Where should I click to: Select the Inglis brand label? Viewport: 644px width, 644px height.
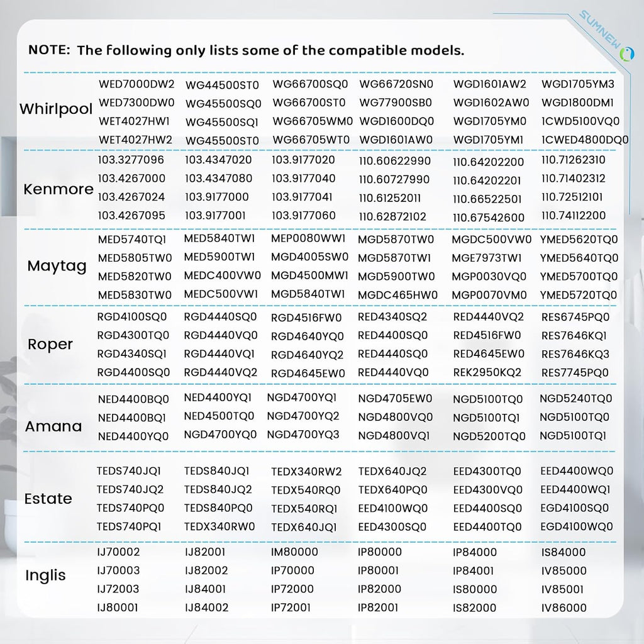[x=45, y=575]
